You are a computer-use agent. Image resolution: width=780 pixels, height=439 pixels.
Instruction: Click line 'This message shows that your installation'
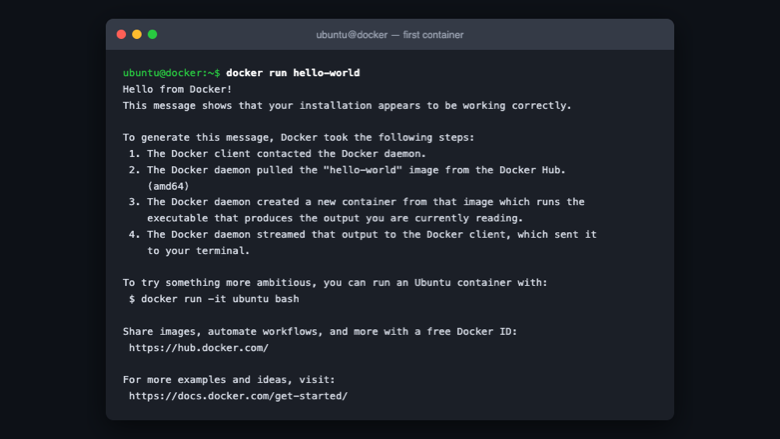[x=347, y=106]
